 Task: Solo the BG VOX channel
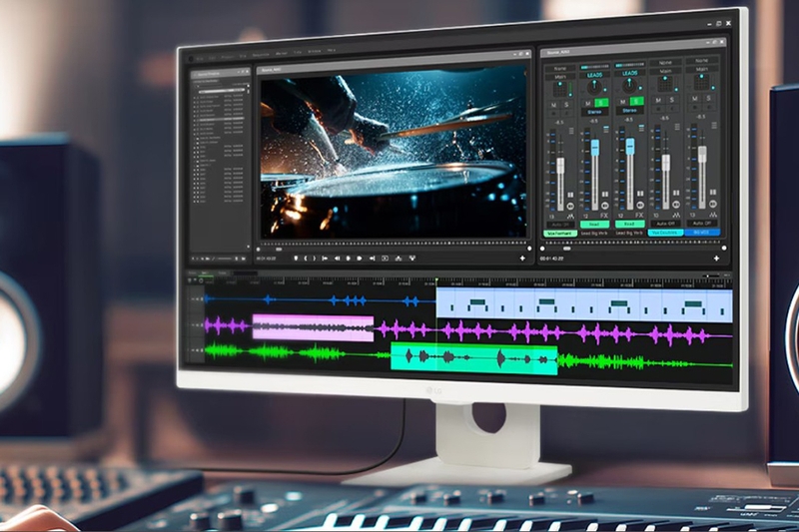708,98
